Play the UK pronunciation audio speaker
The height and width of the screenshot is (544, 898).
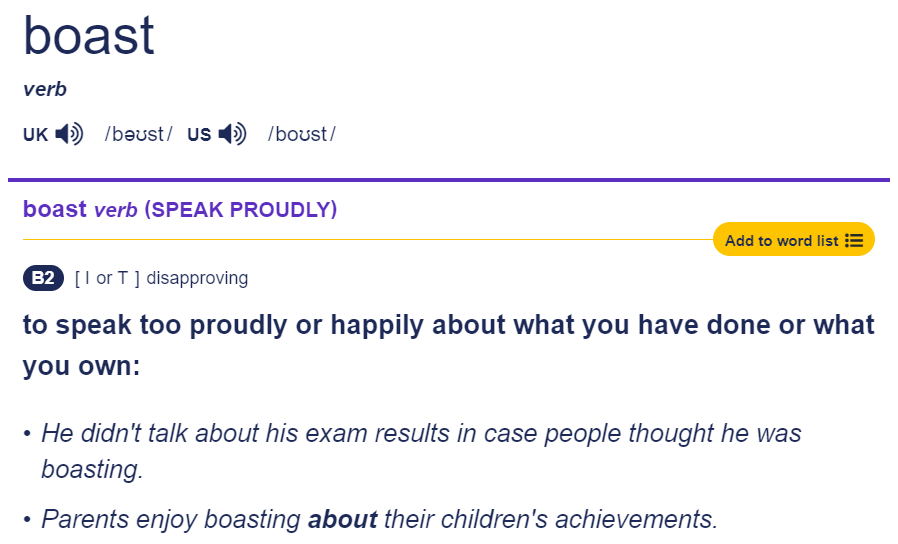pos(69,134)
